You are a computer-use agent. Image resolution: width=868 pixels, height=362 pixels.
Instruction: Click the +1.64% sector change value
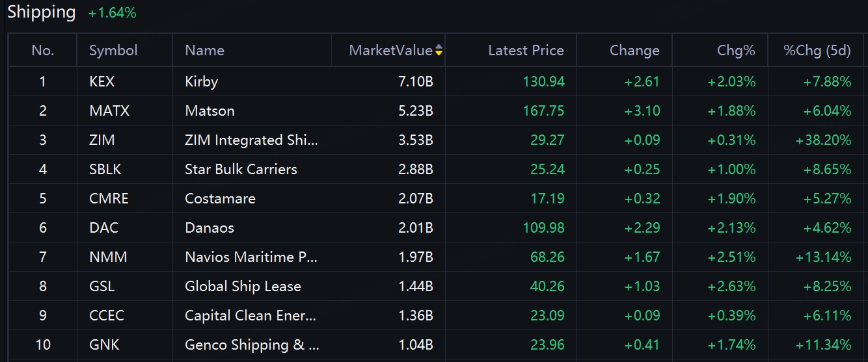click(112, 13)
